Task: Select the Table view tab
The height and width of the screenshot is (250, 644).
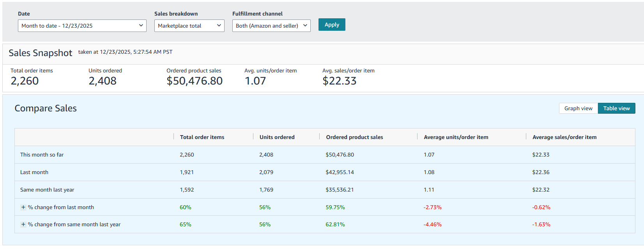Action: 616,108
